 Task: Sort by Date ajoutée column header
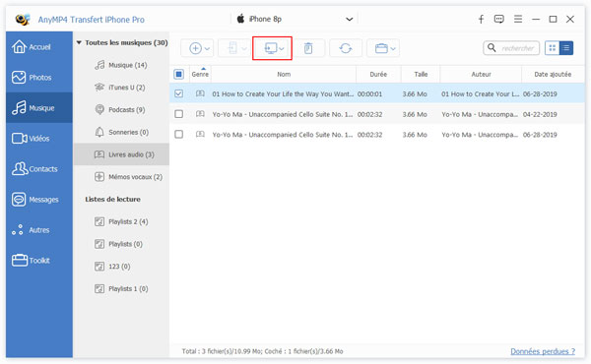553,74
